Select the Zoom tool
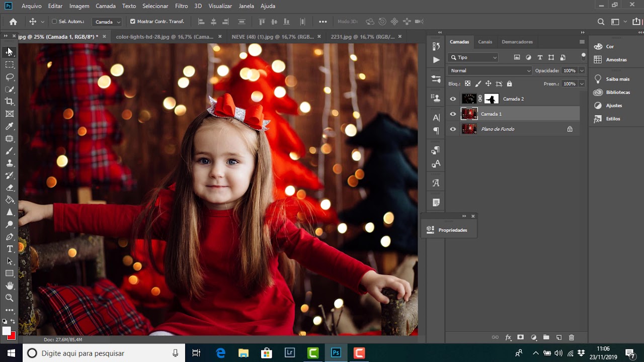 (10, 298)
